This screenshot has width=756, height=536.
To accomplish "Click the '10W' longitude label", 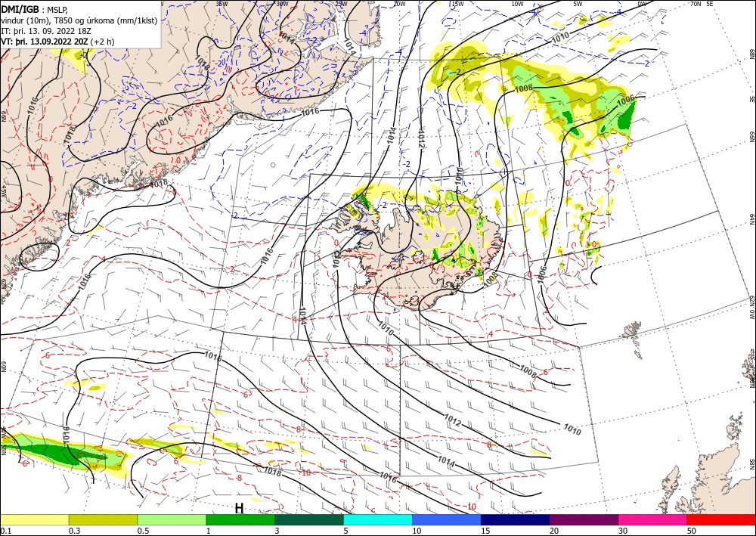I will coord(517,3).
